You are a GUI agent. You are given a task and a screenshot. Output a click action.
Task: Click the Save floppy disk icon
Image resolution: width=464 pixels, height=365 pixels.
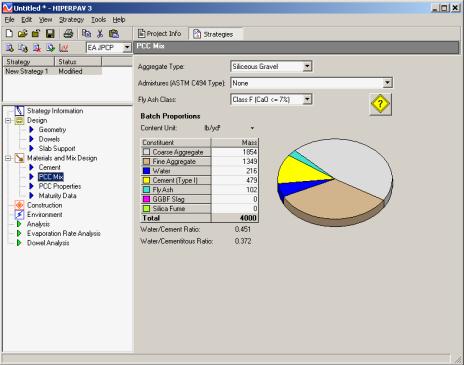point(50,33)
